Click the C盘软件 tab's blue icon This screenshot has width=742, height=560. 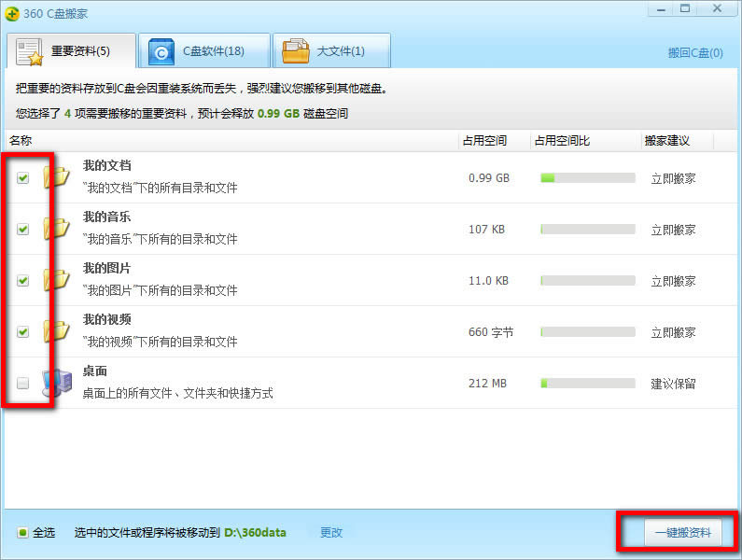(161, 51)
